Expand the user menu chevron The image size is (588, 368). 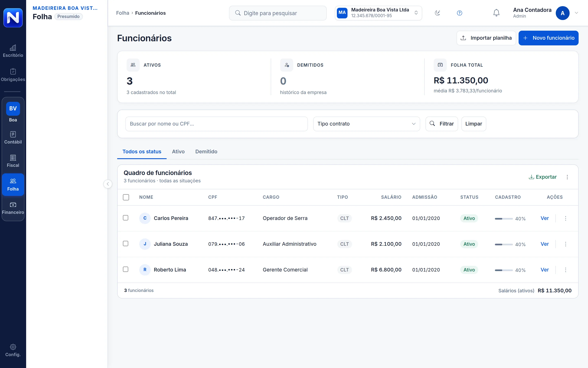[x=576, y=13]
